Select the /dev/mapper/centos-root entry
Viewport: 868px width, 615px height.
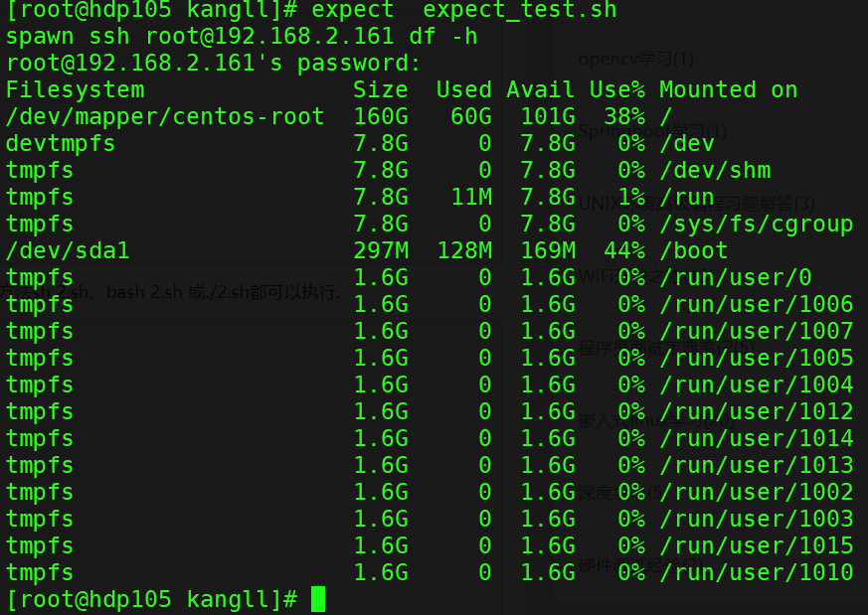click(164, 116)
